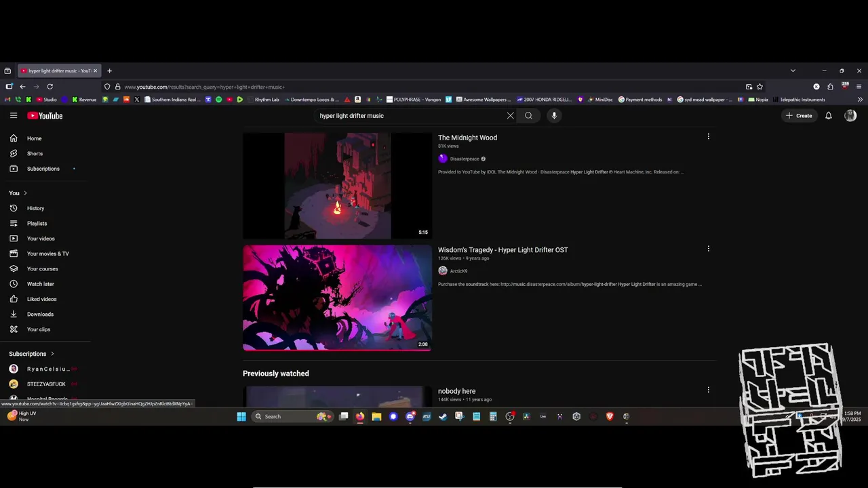Open more options for nobody here
This screenshot has height=488, width=868.
(x=709, y=390)
